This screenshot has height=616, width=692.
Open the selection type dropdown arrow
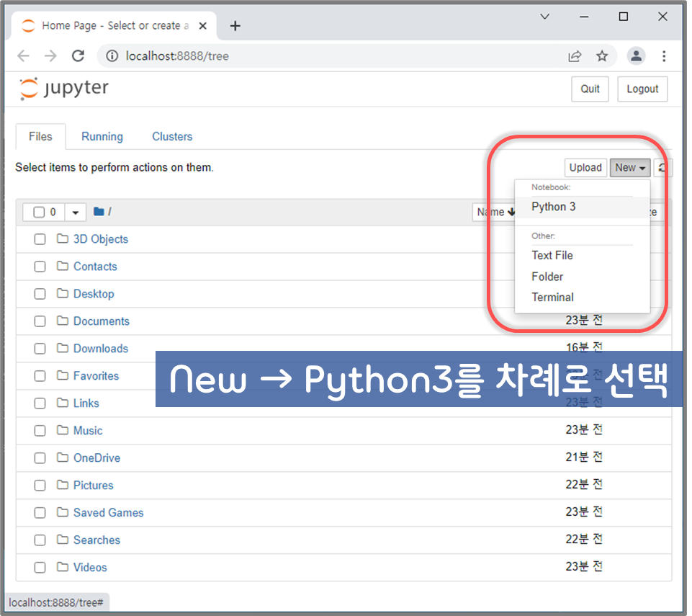click(76, 213)
